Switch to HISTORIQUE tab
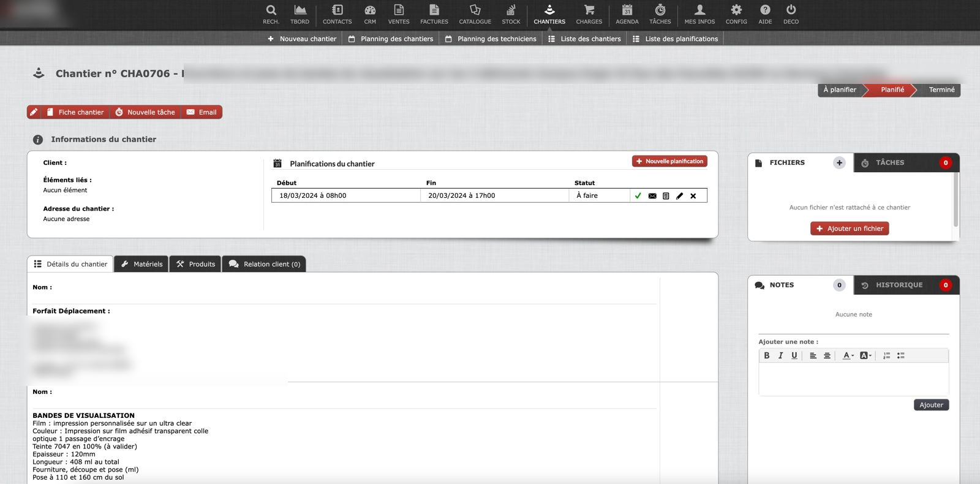Image resolution: width=980 pixels, height=484 pixels. coord(907,285)
